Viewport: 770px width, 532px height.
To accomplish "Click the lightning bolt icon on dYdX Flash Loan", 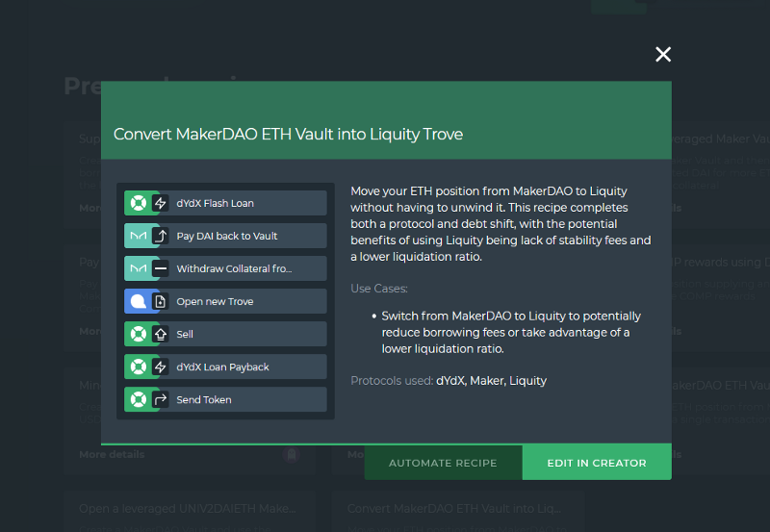I will (x=160, y=203).
